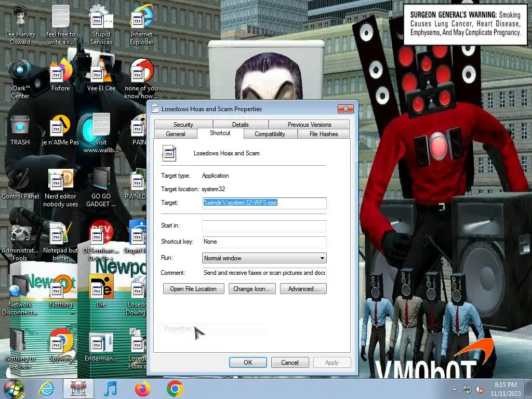Screen dimensions: 532x399
Task: Open 'Nothing to see here' icon
Action: pyautogui.click(x=20, y=350)
